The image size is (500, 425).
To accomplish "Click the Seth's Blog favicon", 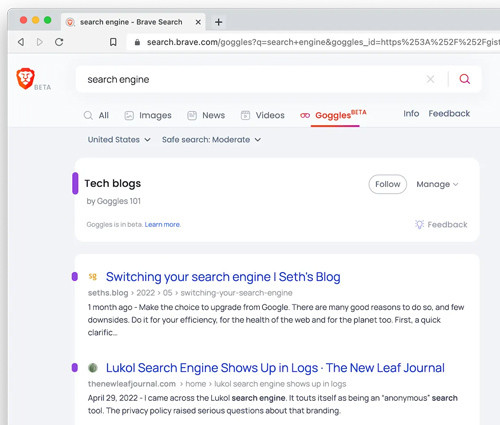I will (93, 276).
